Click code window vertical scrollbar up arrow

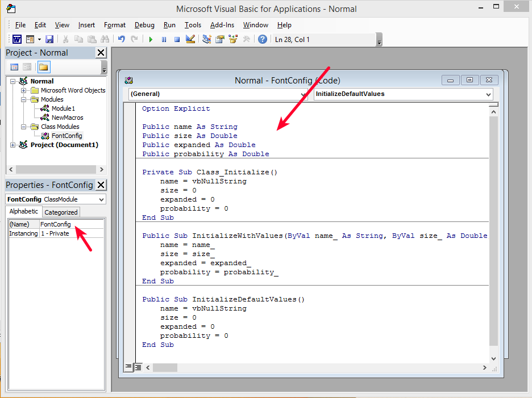(x=494, y=112)
